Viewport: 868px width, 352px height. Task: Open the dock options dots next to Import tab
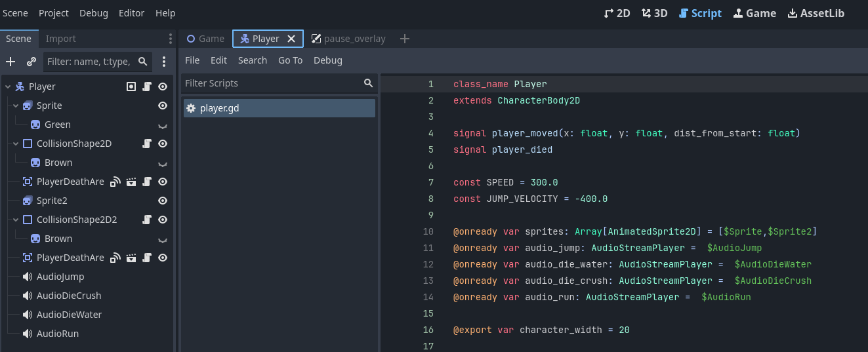click(171, 39)
